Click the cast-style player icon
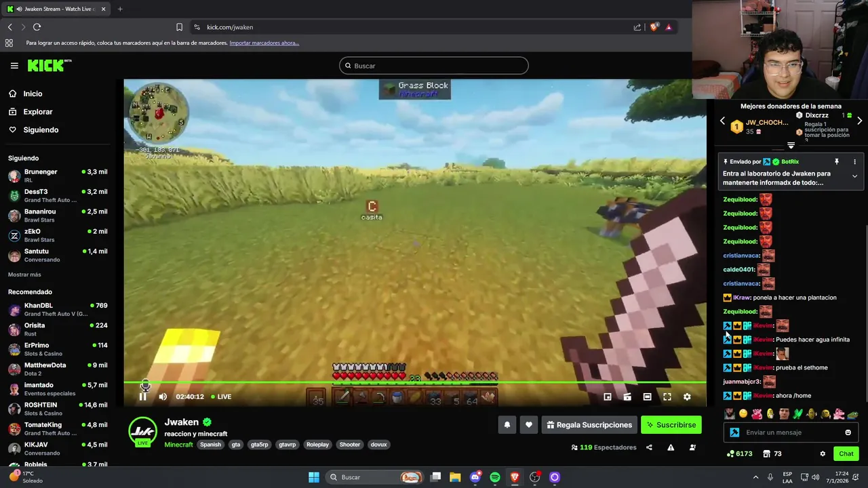The width and height of the screenshot is (868, 488). 627,396
